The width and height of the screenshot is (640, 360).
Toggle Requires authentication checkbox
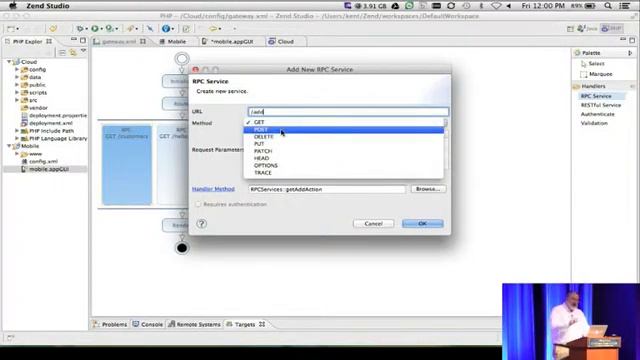click(x=198, y=204)
